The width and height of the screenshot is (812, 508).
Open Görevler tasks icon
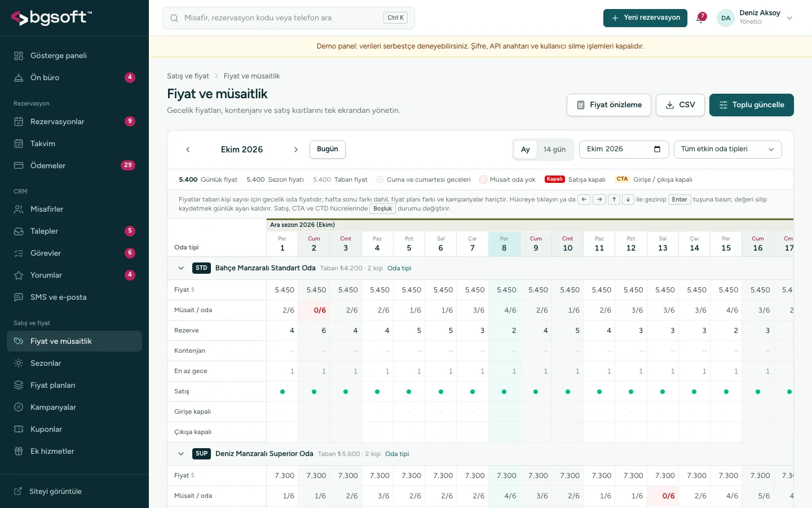tap(19, 253)
